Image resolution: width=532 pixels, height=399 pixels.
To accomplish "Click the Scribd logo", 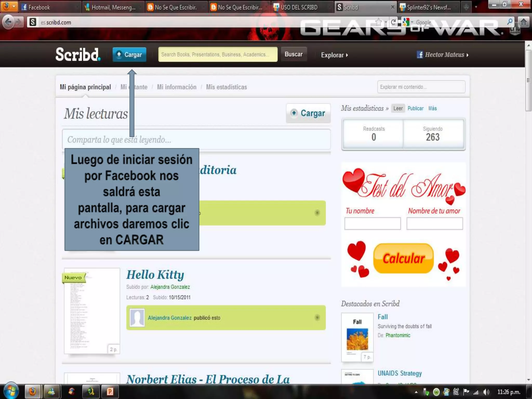I will coord(78,55).
